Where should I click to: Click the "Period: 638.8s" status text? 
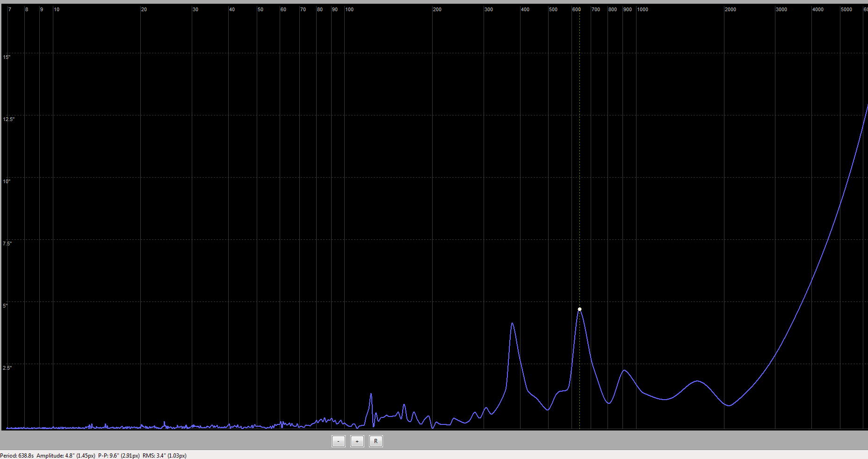click(x=17, y=456)
